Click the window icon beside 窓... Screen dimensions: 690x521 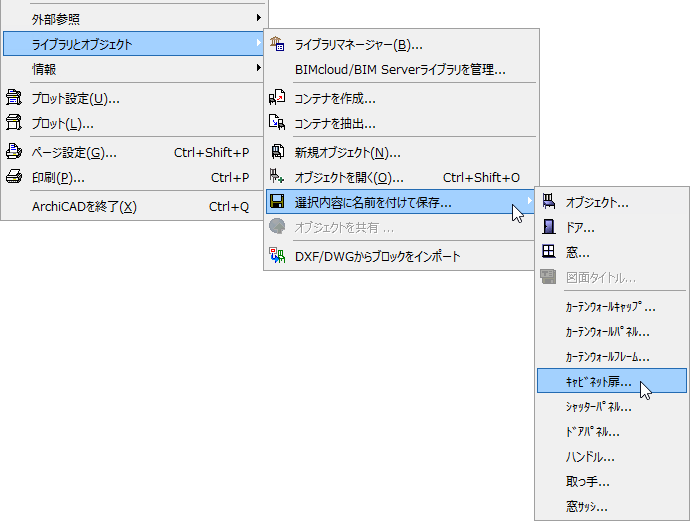coord(548,251)
